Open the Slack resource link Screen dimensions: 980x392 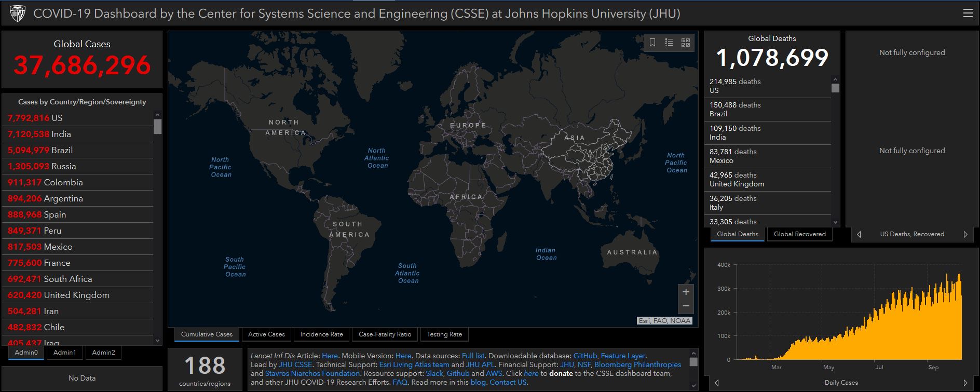coord(434,373)
